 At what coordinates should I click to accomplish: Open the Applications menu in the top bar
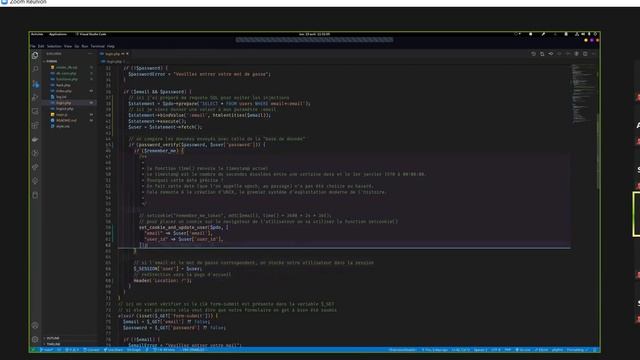tap(58, 34)
